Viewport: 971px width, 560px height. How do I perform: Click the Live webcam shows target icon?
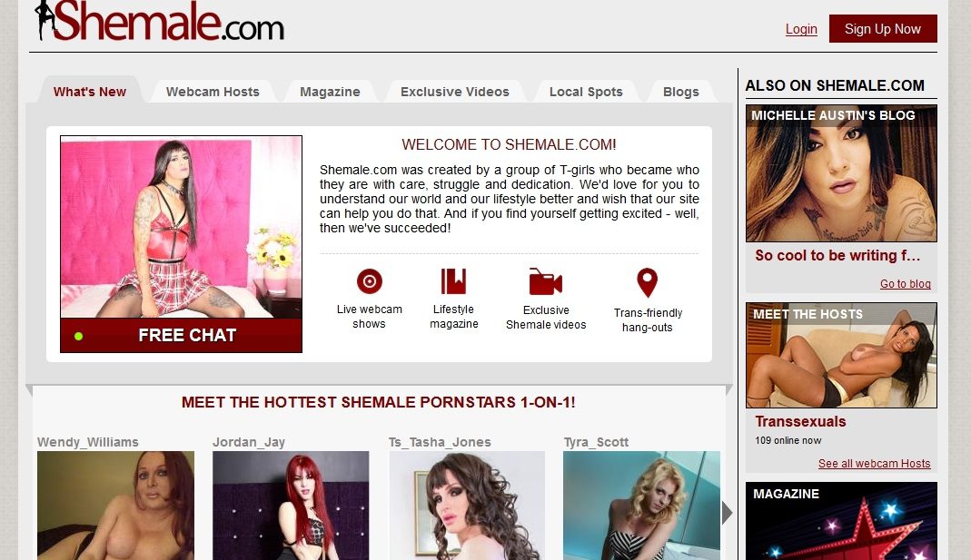coord(369,281)
